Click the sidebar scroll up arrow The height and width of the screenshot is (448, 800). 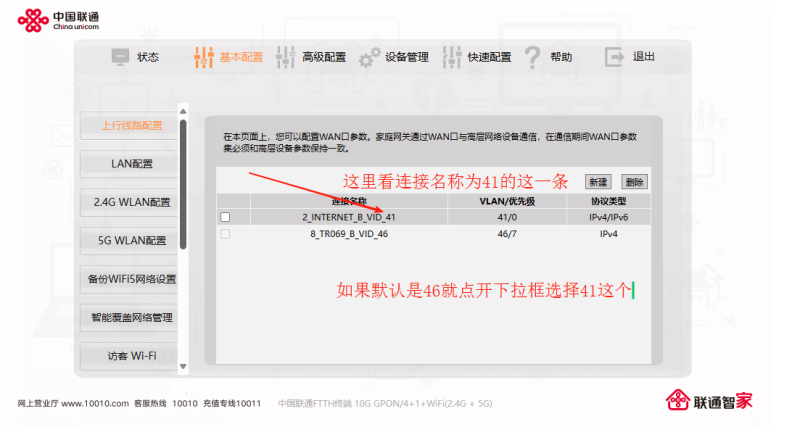[183, 111]
